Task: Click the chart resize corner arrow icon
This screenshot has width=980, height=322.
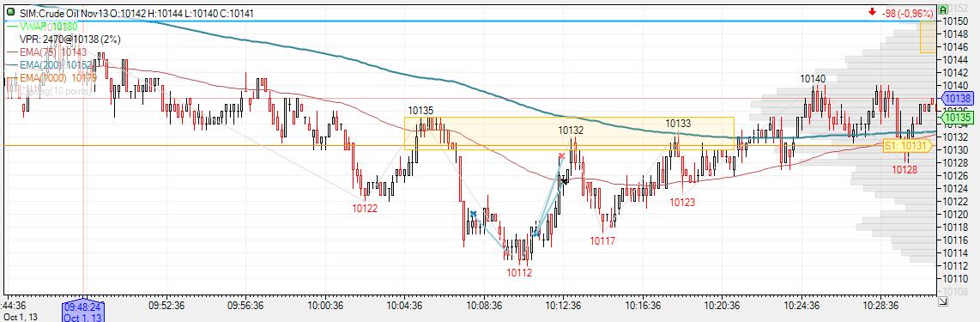Action: (942, 302)
